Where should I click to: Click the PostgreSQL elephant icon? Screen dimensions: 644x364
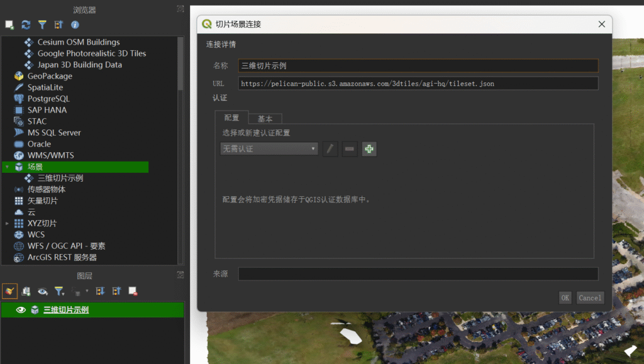tap(19, 99)
